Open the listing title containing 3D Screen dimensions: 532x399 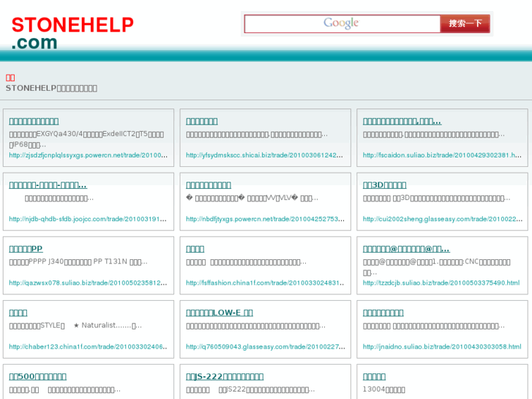click(384, 185)
